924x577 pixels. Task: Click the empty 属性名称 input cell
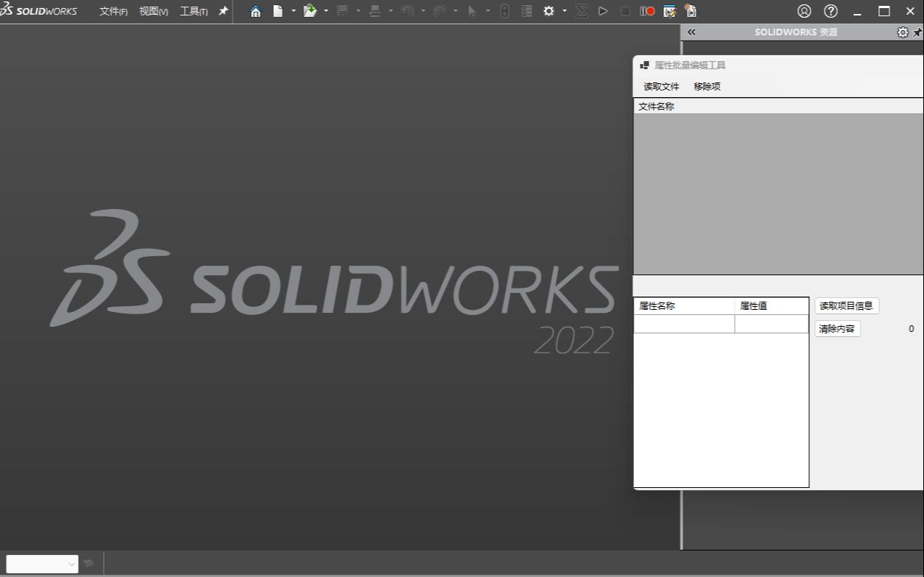click(x=683, y=324)
